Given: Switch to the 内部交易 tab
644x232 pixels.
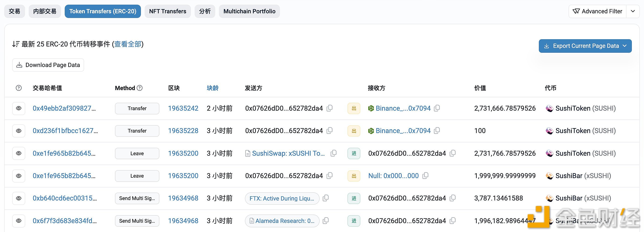Looking at the screenshot, I should click(45, 11).
